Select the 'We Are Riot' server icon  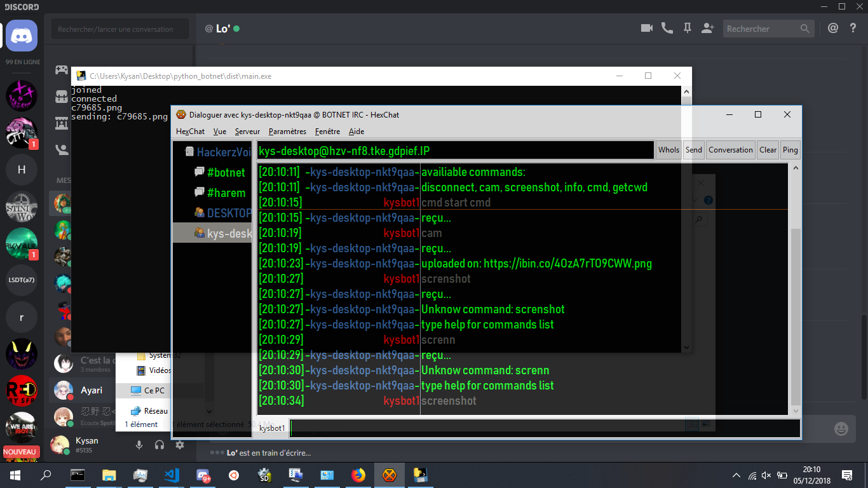pyautogui.click(x=22, y=428)
